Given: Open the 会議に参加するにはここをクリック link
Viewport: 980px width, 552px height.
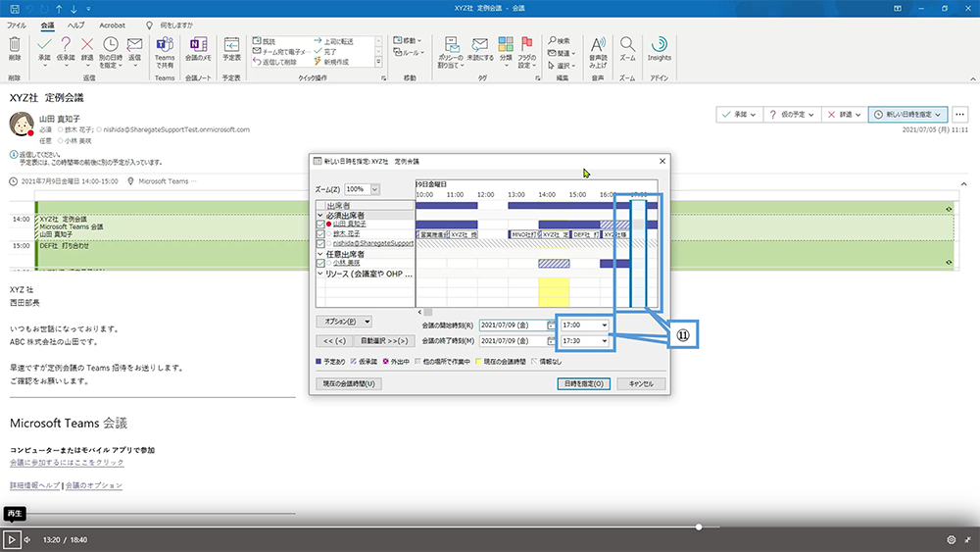Looking at the screenshot, I should coord(67,463).
